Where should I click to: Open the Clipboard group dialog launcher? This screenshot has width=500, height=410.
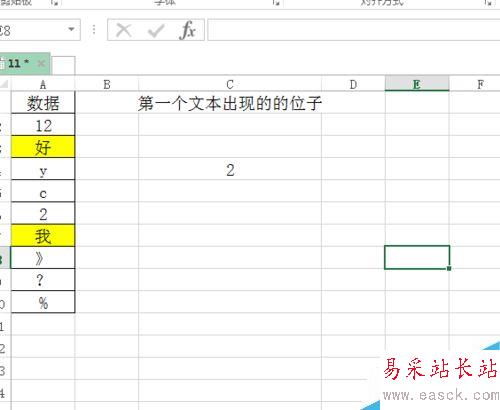54,3
